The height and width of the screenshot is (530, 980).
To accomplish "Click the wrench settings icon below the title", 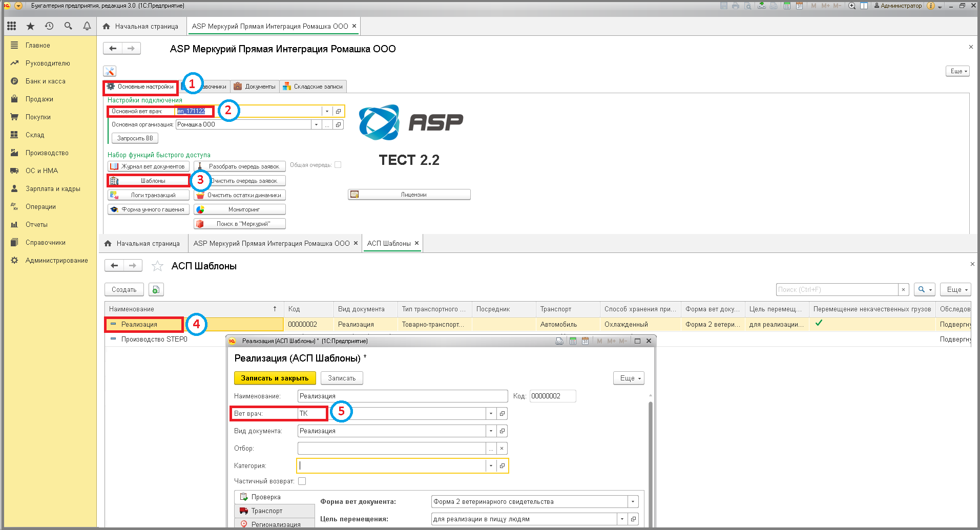I will 110,71.
